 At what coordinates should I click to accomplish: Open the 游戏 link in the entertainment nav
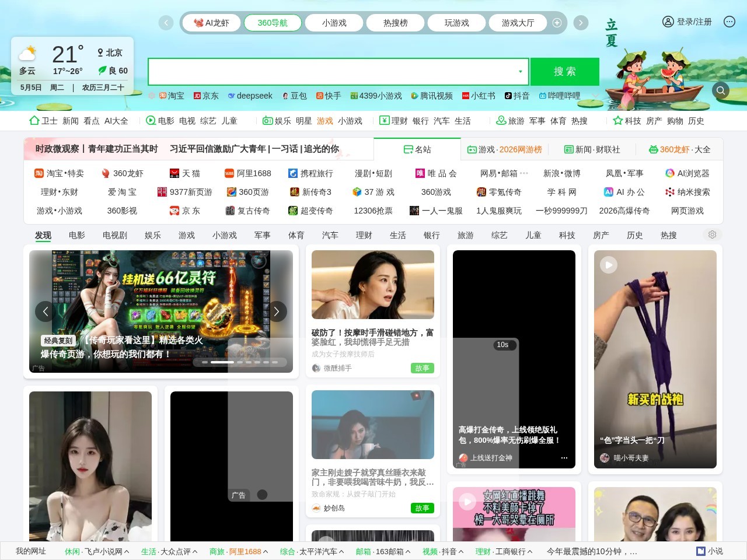click(x=325, y=121)
